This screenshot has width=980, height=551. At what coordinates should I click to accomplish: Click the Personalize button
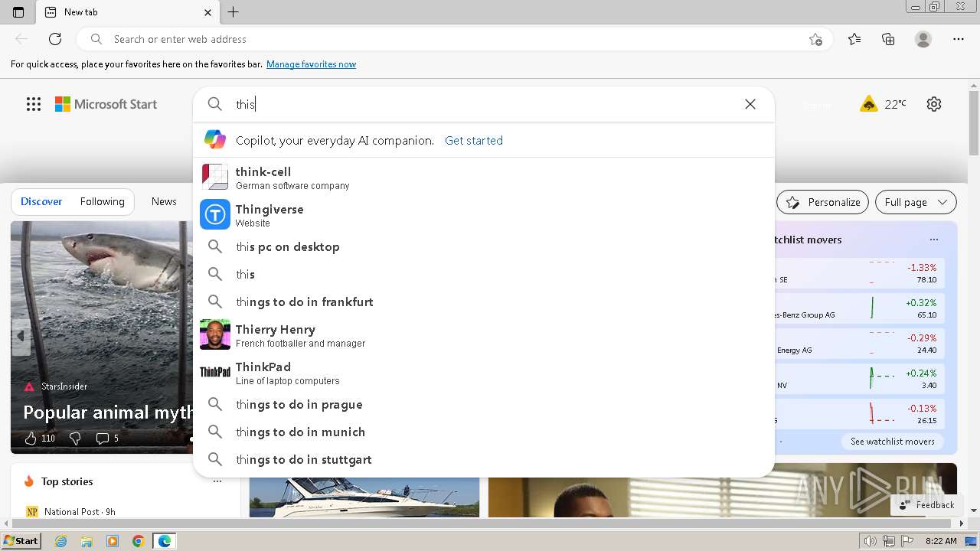click(x=822, y=202)
